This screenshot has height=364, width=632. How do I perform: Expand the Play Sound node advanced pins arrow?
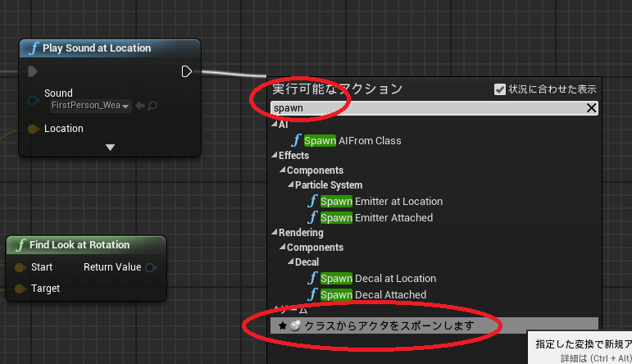click(x=110, y=147)
